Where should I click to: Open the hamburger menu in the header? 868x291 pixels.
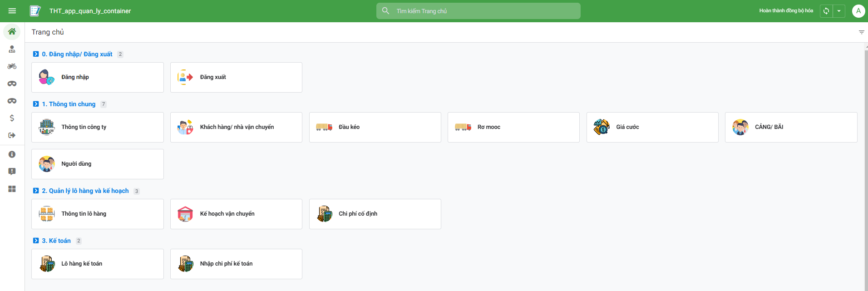pos(12,11)
